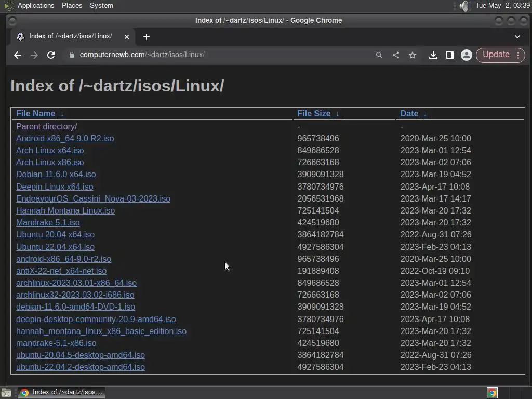Click the show desktop icon in bottom panel
Image resolution: width=532 pixels, height=399 pixels.
coord(6,393)
